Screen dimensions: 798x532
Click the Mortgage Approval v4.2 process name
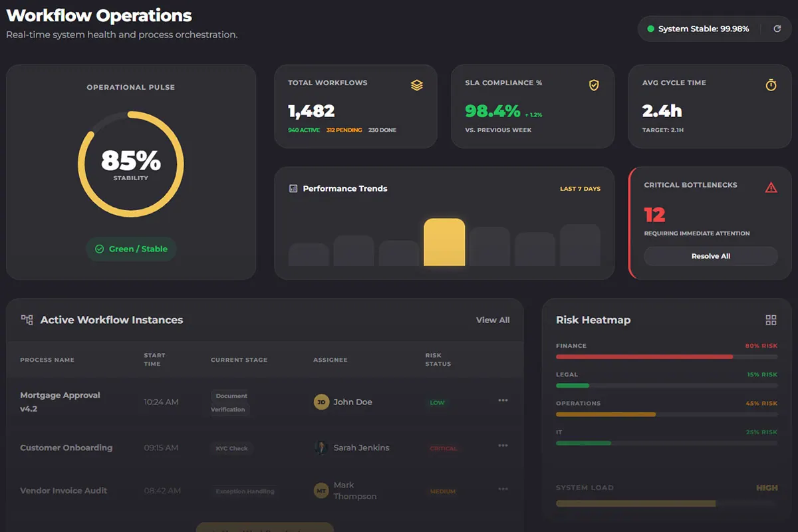click(60, 402)
